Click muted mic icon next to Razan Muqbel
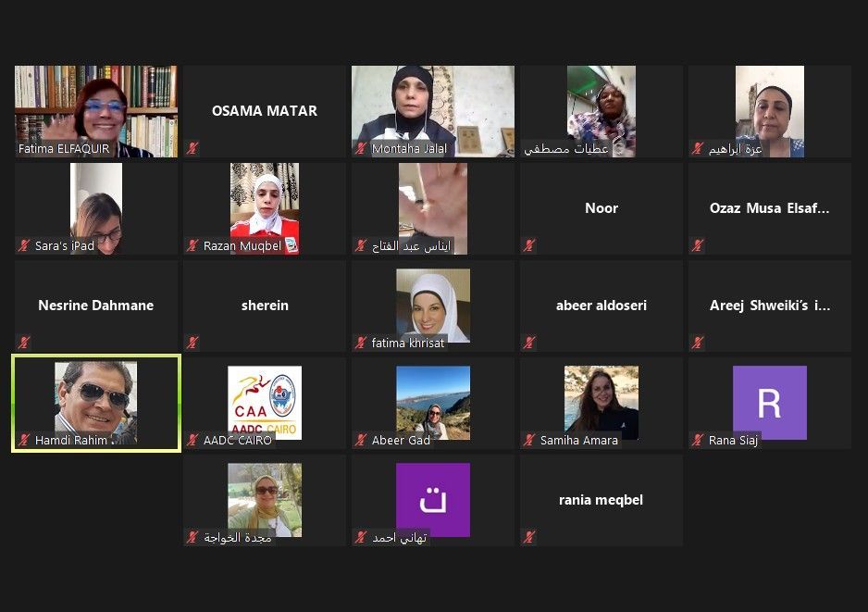Viewport: 868px width, 612px height. 193,245
